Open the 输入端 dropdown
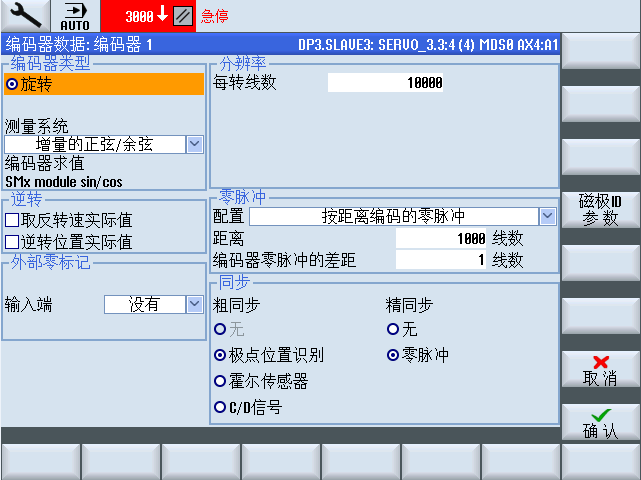Screen dimensions: 641x480 [x=194, y=304]
